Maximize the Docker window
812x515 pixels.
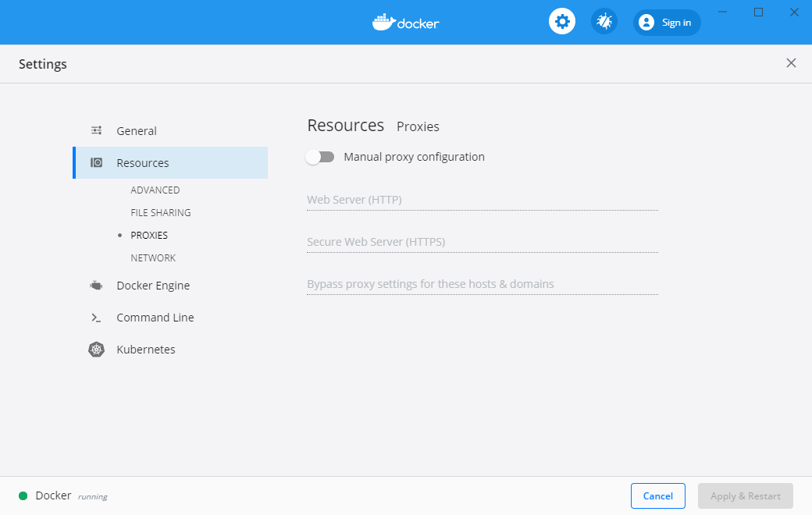click(x=758, y=12)
